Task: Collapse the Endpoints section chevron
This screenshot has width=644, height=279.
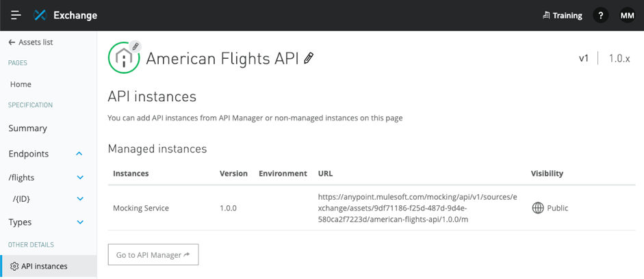Action: click(x=79, y=154)
